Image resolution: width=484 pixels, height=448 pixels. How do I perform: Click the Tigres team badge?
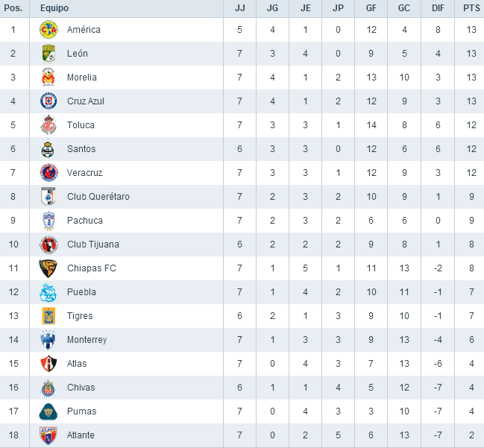(48, 316)
